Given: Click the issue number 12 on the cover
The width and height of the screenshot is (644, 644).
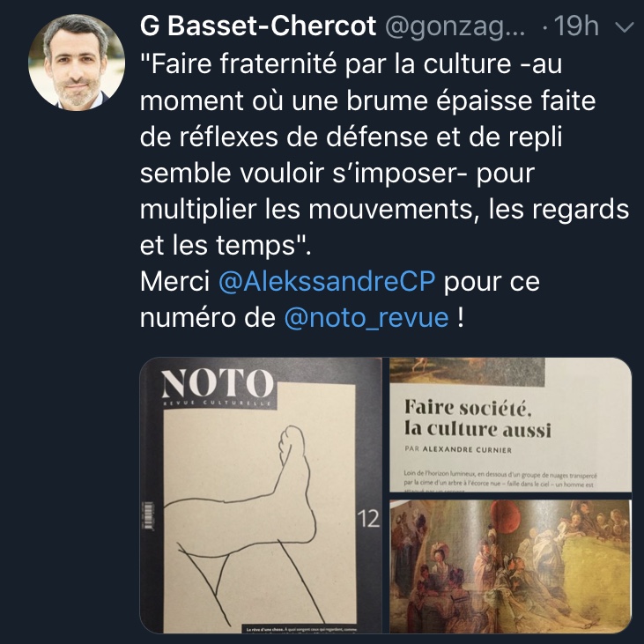Looking at the screenshot, I should (x=368, y=519).
